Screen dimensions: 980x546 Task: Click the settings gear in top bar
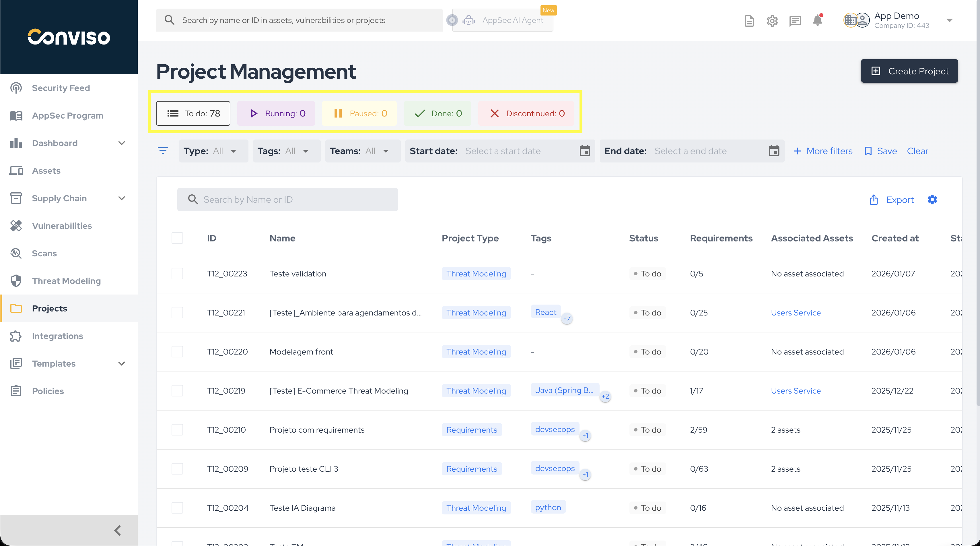[x=772, y=21]
